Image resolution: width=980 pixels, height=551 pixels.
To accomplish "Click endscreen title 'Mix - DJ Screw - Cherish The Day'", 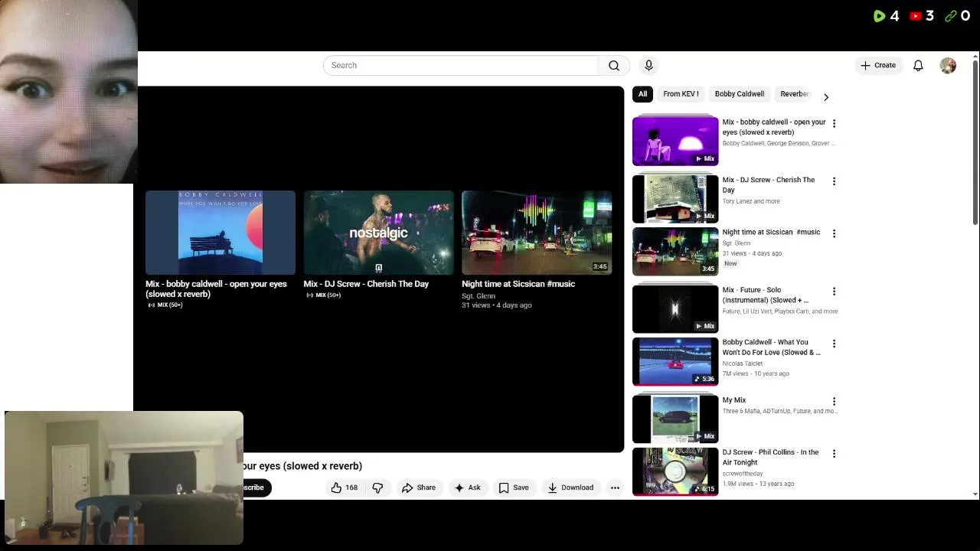I will 366,284.
